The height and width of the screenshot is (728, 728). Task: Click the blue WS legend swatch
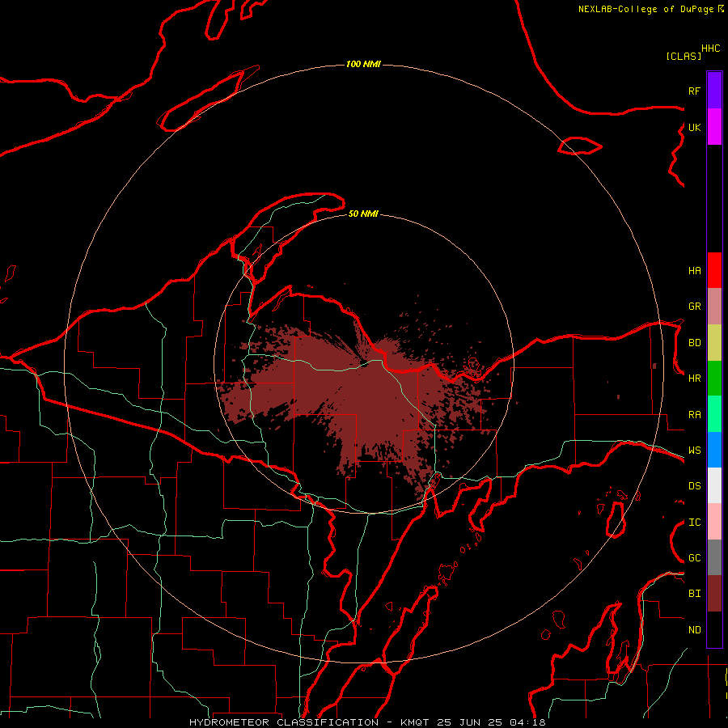click(x=714, y=450)
